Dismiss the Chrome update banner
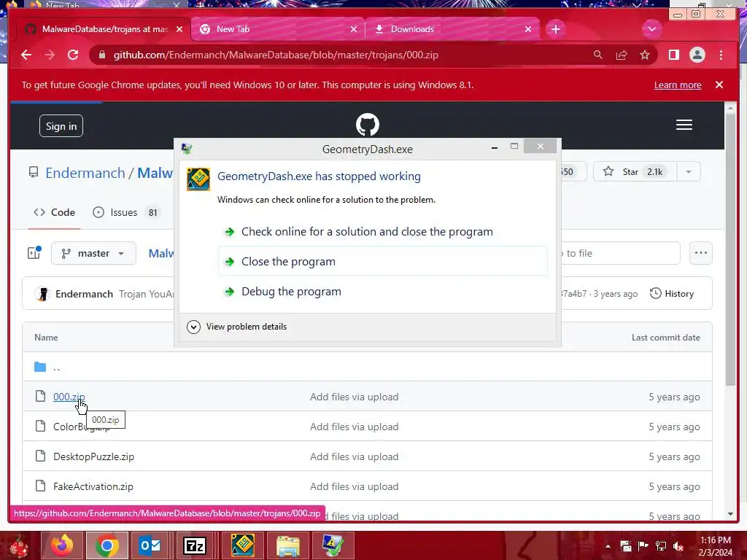747x560 pixels. (719, 85)
